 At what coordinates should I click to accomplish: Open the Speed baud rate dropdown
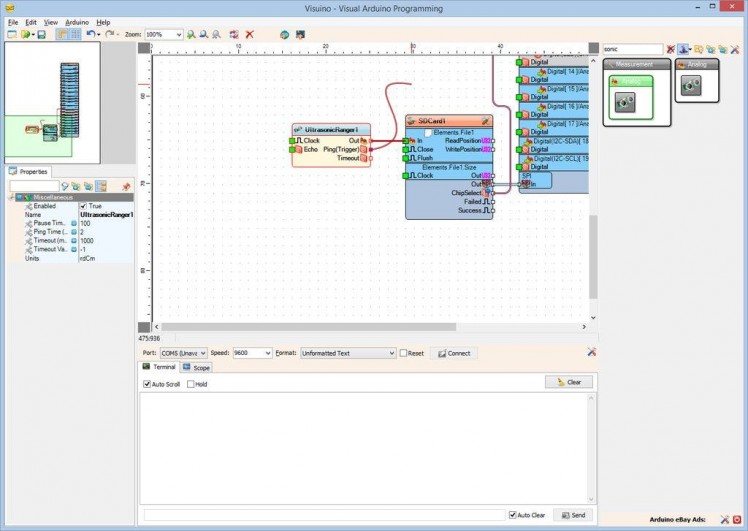(x=267, y=353)
